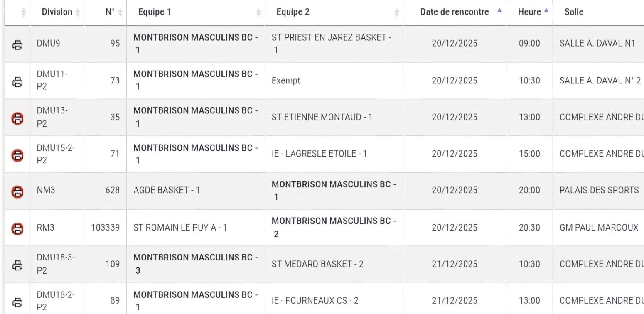The image size is (644, 314).
Task: Click red print icon for DMU15-2-P2 match
Action: coord(17,155)
